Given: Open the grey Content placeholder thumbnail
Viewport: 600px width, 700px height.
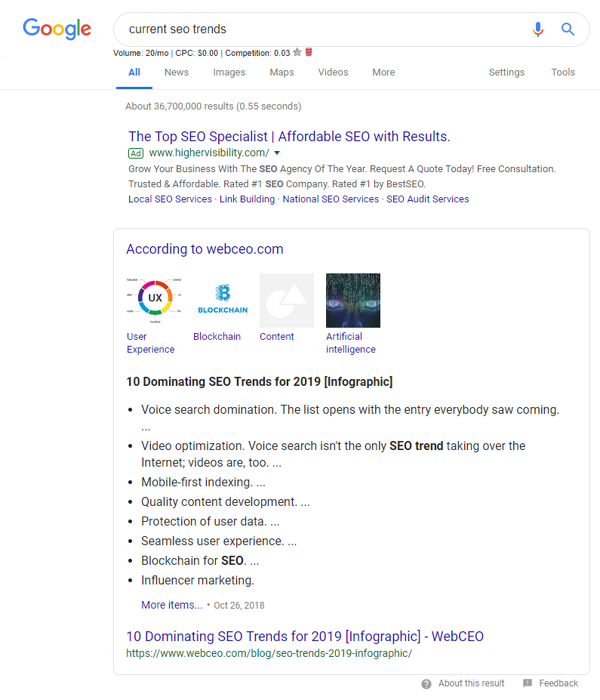Looking at the screenshot, I should 287,301.
